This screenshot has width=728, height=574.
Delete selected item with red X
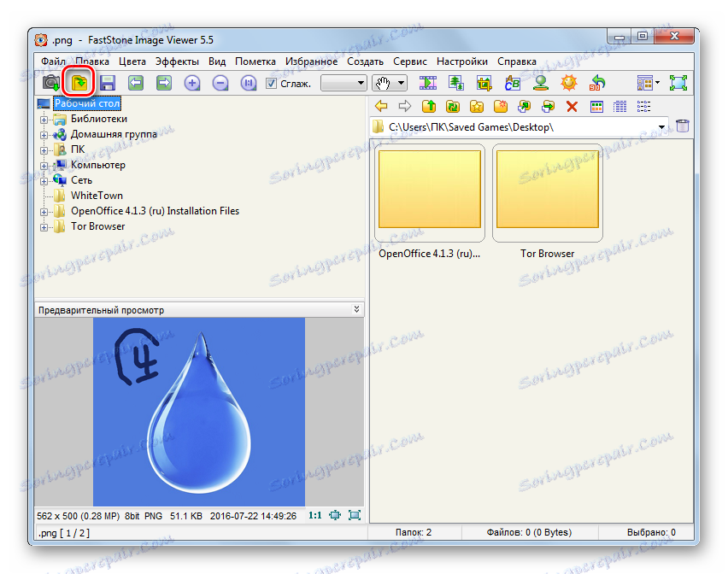pos(572,106)
